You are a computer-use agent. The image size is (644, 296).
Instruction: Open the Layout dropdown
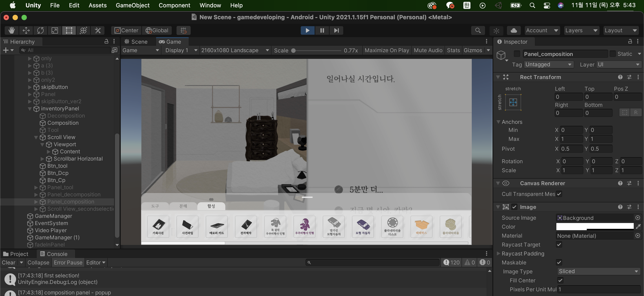(621, 30)
